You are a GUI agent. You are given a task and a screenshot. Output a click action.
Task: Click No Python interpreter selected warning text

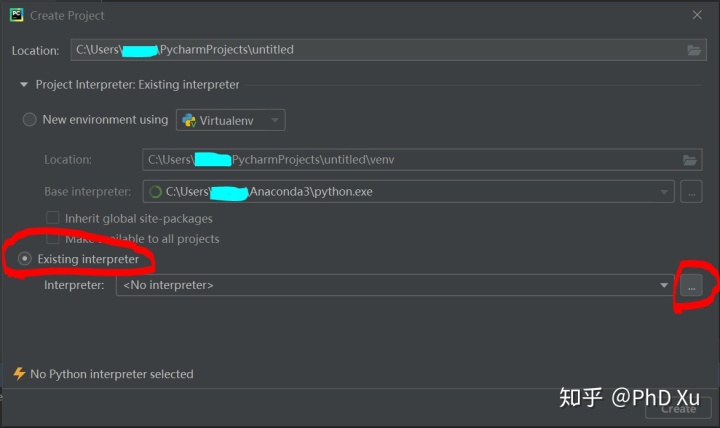click(x=112, y=374)
